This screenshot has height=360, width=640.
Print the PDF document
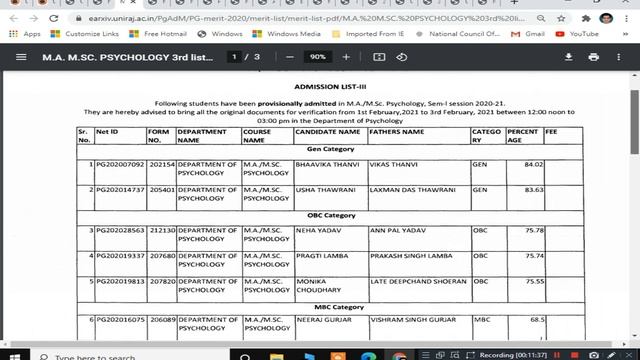[594, 57]
